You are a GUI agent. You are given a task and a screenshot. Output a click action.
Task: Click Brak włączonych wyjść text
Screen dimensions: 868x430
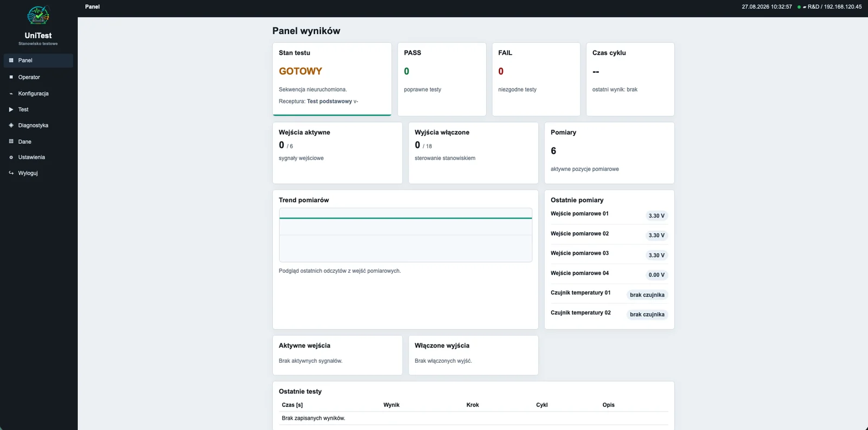(x=443, y=361)
